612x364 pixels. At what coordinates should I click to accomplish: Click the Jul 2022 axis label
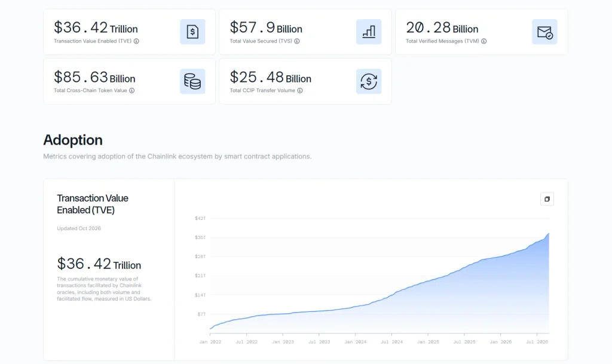pos(246,342)
